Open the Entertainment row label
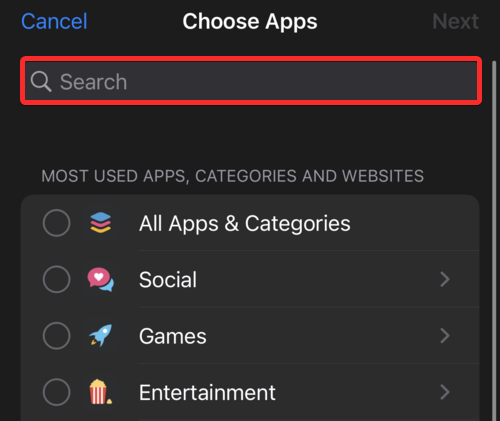The height and width of the screenshot is (421, 500). [207, 392]
